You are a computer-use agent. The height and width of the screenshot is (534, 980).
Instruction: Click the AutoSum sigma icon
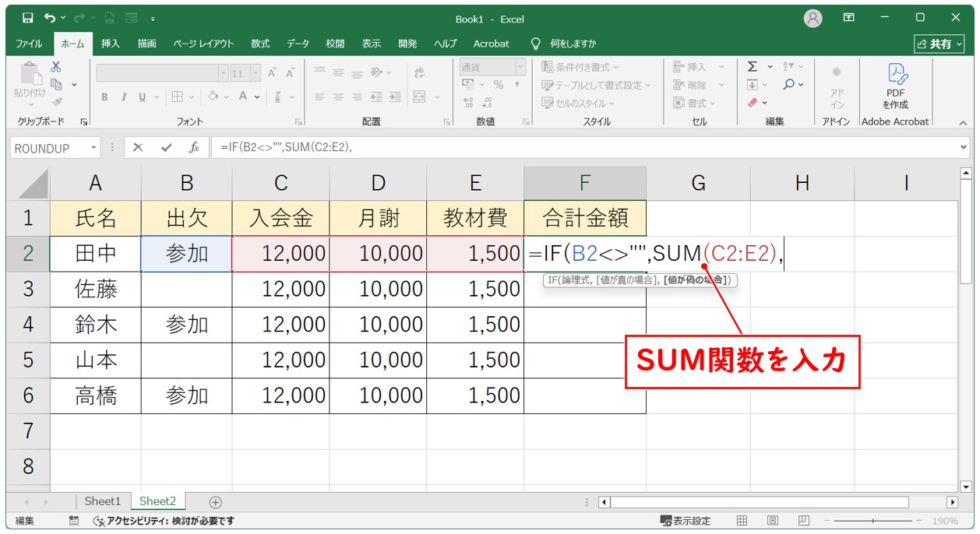tap(753, 67)
